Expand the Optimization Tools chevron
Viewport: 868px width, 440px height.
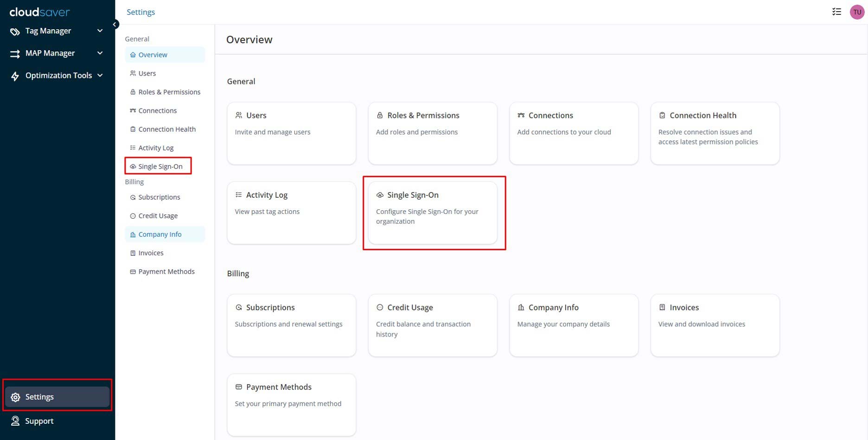point(100,75)
